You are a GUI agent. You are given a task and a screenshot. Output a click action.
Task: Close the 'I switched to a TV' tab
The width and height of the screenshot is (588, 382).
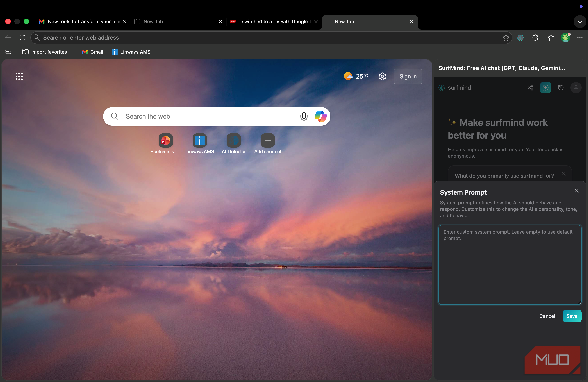(316, 21)
